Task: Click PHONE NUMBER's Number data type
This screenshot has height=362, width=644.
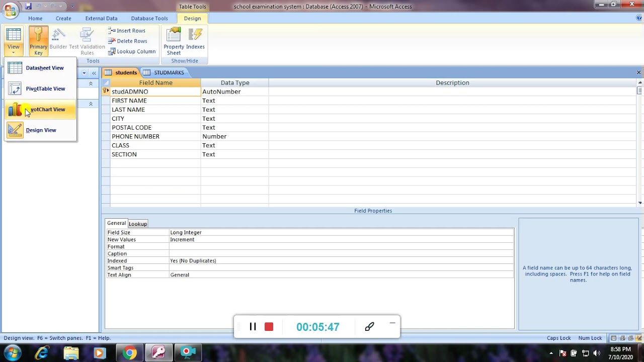Action: pos(234,137)
